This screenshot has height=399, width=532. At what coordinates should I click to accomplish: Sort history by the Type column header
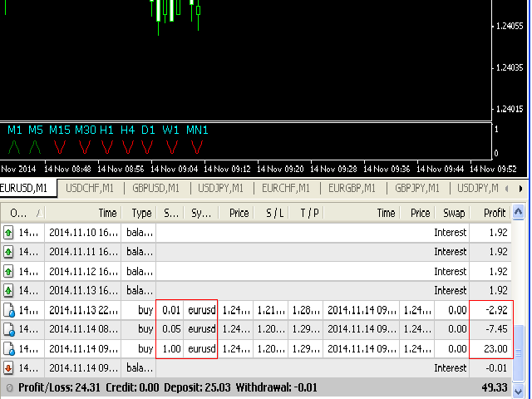140,213
